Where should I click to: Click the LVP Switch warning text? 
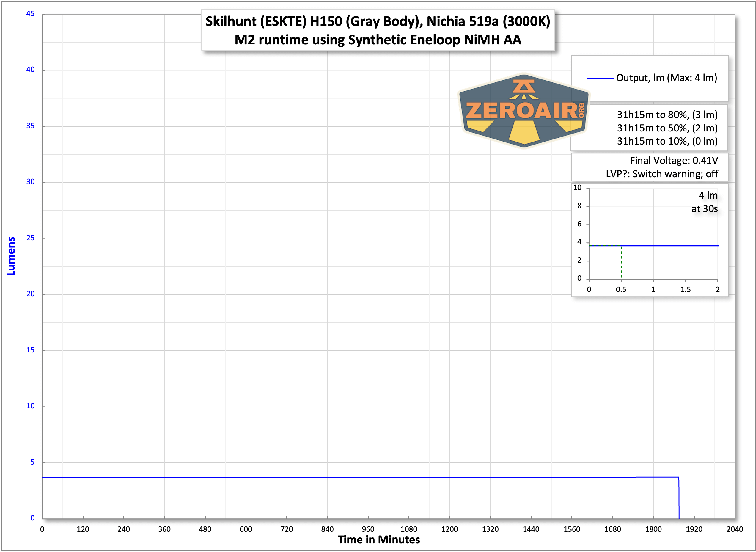(x=661, y=174)
